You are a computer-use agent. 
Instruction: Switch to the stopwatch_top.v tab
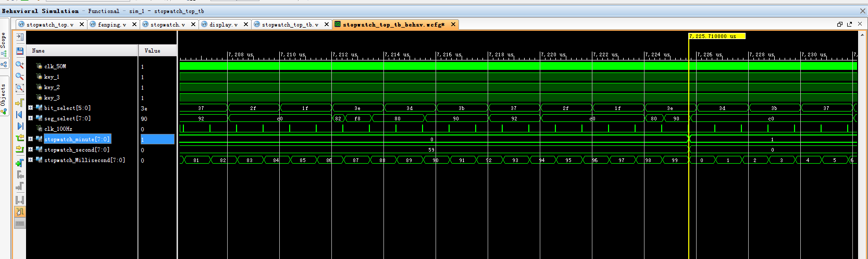50,24
